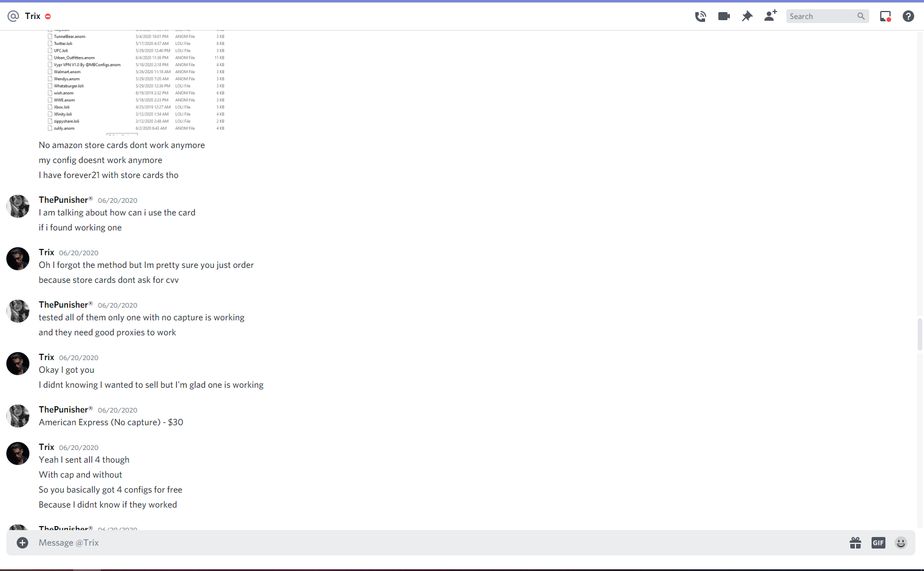Click message 'I have forever21 with store cards tho'
Image resolution: width=924 pixels, height=571 pixels.
coord(108,175)
